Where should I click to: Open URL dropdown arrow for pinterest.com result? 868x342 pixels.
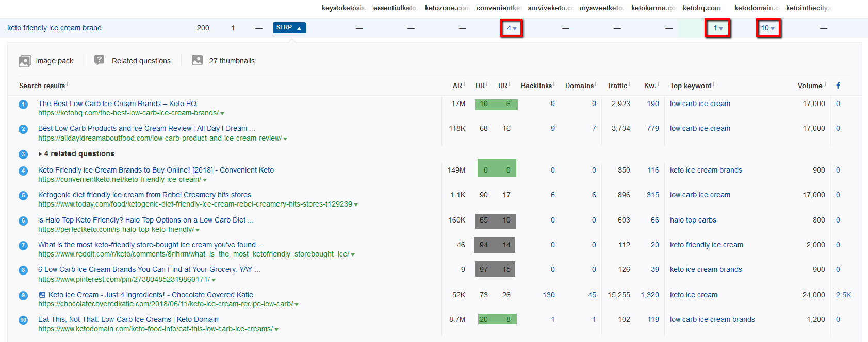coord(214,280)
